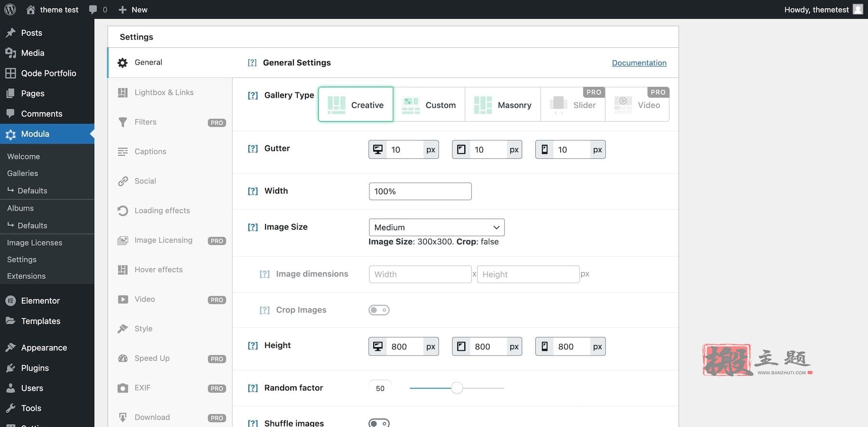
Task: Go to Modula Albums submenu
Action: point(20,208)
